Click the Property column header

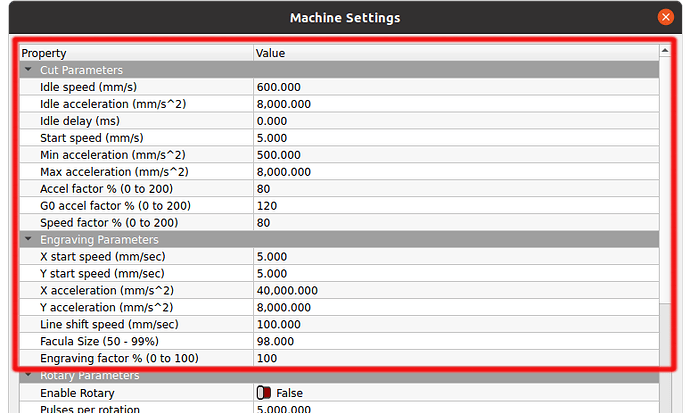point(135,52)
